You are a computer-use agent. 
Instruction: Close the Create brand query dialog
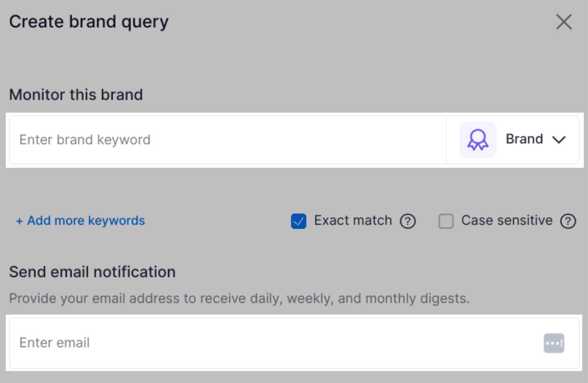tap(564, 22)
